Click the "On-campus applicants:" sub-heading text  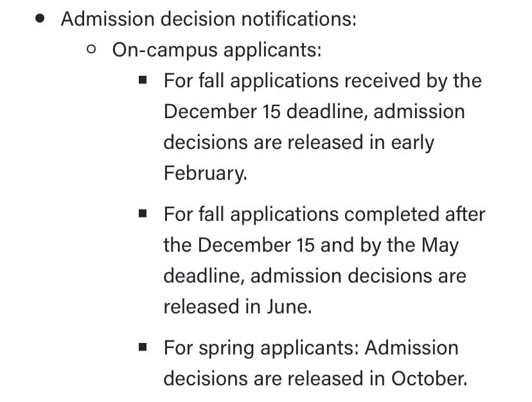[217, 49]
